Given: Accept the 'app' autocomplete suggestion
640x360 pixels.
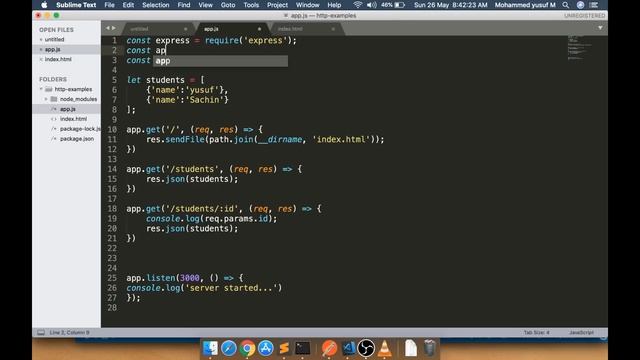Looking at the screenshot, I should click(220, 61).
